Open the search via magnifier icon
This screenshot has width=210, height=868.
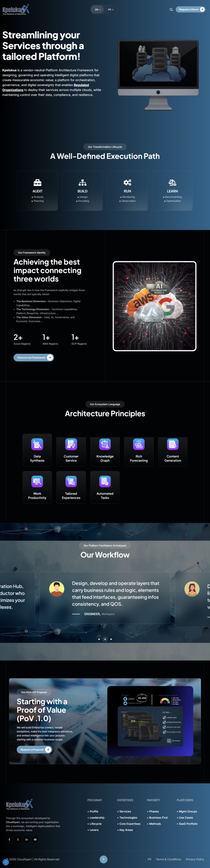pyautogui.click(x=171, y=9)
